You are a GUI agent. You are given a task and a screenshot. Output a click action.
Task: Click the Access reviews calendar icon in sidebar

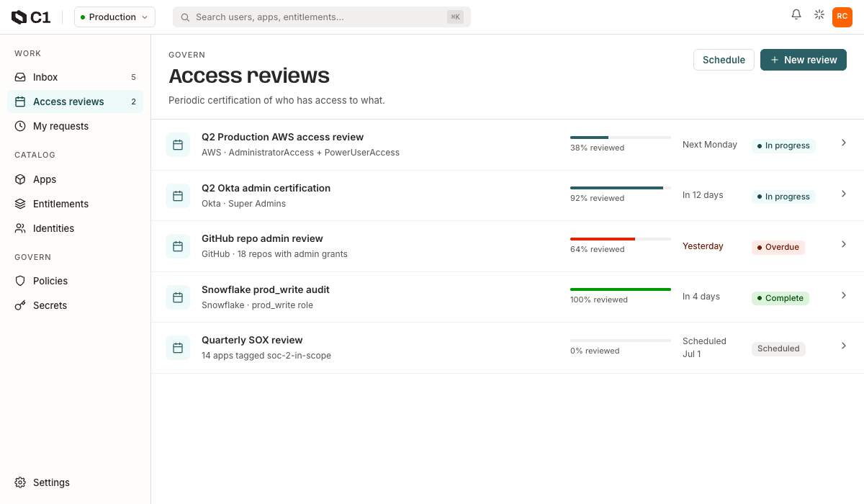[20, 102]
